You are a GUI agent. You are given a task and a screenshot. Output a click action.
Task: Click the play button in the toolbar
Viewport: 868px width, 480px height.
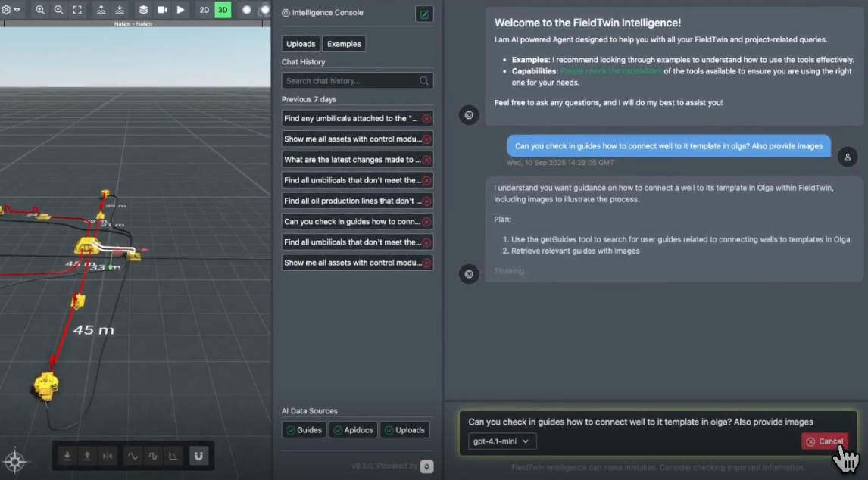coord(180,10)
